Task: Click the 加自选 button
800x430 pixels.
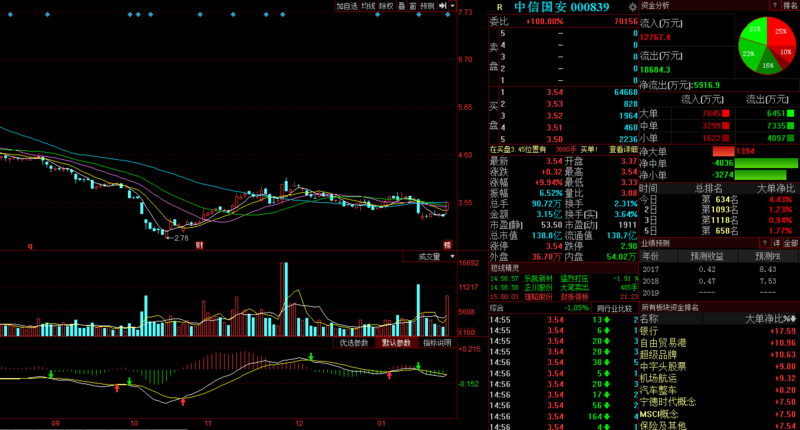Action: coord(346,6)
